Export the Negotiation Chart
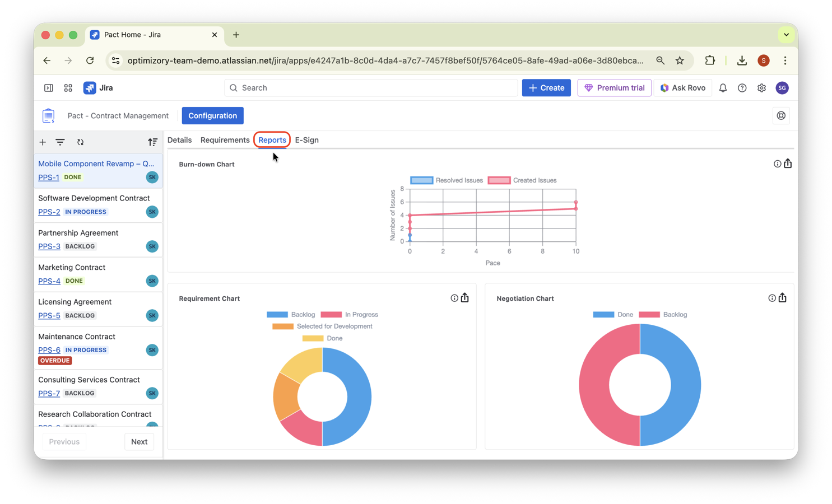The height and width of the screenshot is (504, 832). coord(782,297)
